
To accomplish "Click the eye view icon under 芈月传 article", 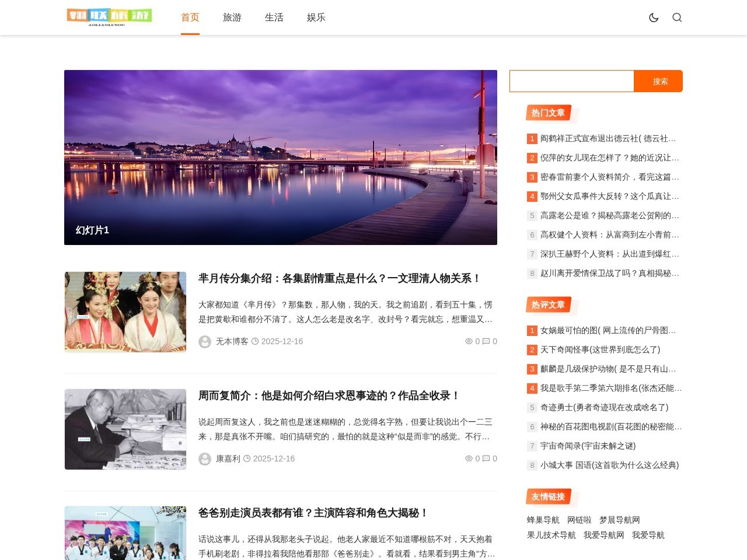I will (x=469, y=341).
